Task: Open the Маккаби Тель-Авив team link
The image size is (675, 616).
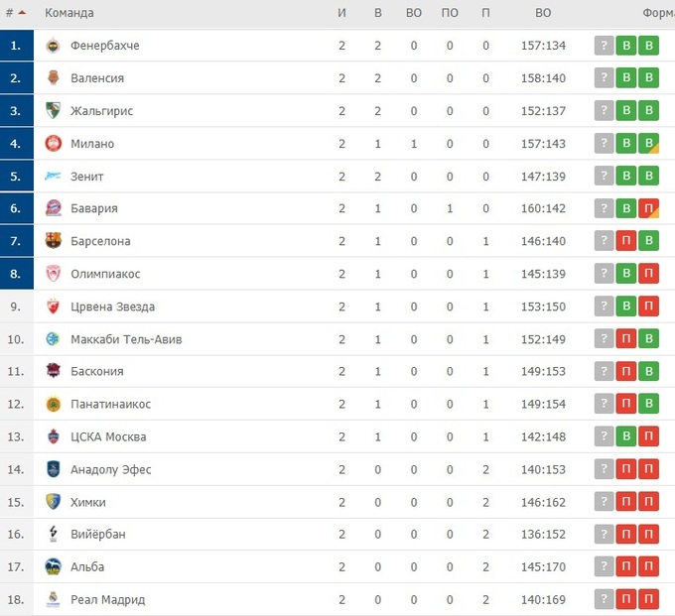Action: click(x=126, y=339)
